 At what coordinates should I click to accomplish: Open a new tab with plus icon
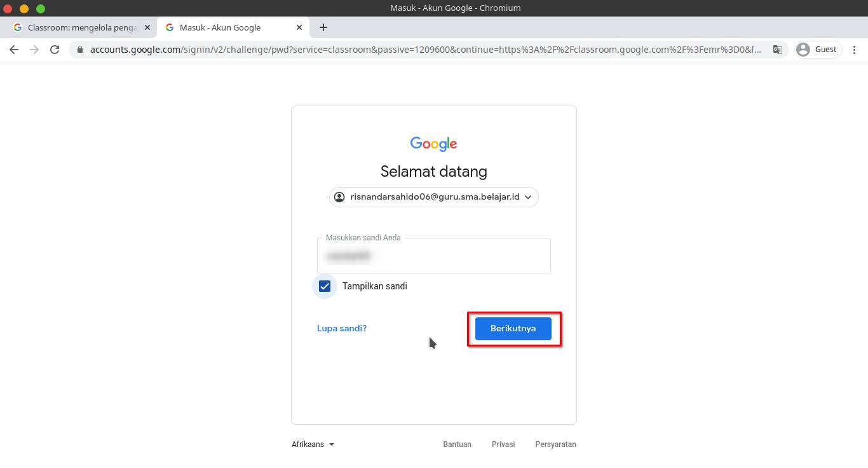[x=323, y=27]
